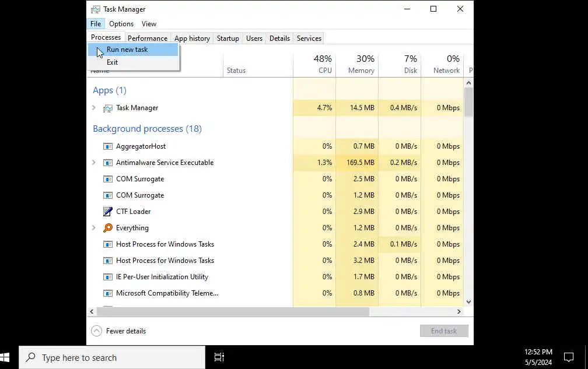Open Task View on the taskbar
588x369 pixels.
[219, 357]
